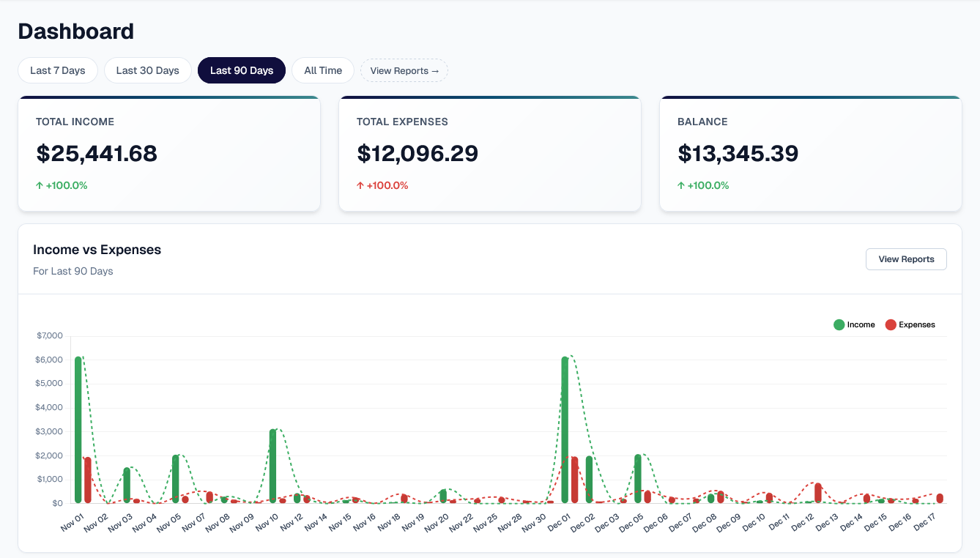Click the Income legend label
This screenshot has width=980, height=558.
click(x=861, y=324)
